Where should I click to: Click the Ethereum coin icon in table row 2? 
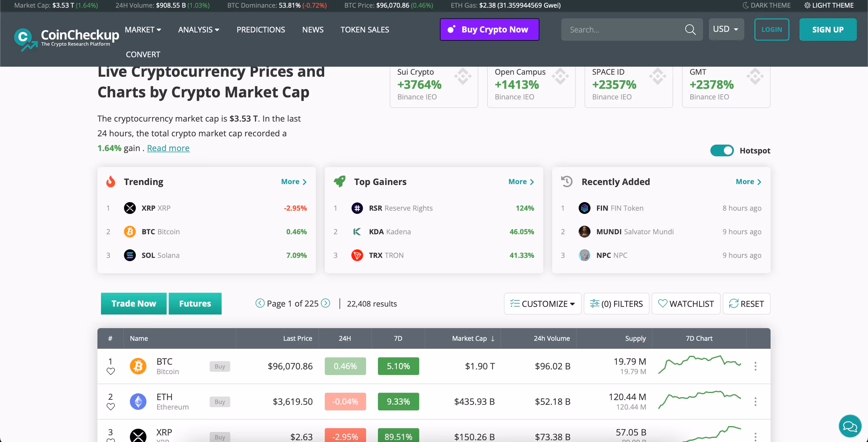tap(138, 402)
